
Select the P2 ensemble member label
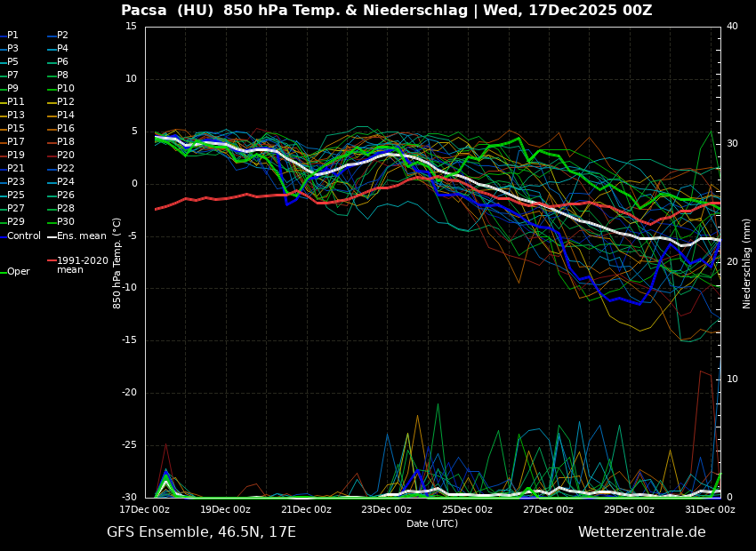62,36
